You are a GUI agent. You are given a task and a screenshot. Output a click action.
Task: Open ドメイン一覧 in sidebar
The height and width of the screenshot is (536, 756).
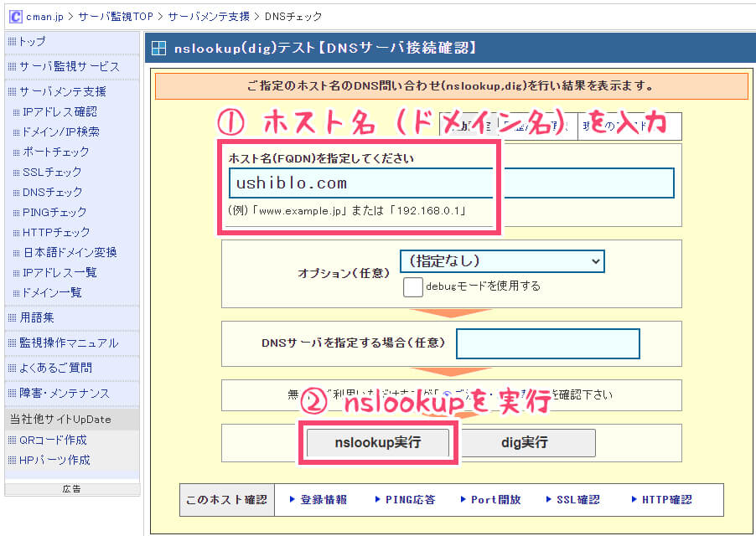pyautogui.click(x=52, y=293)
